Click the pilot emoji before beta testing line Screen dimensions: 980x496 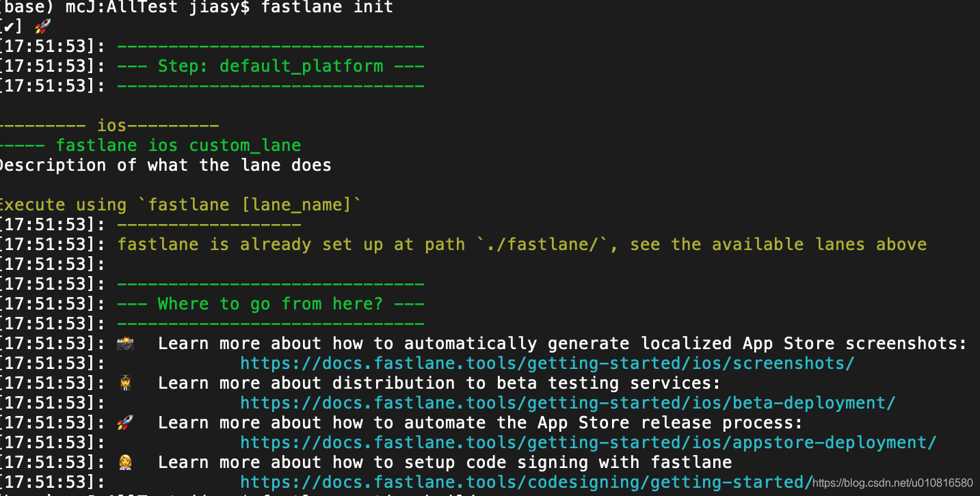[125, 383]
